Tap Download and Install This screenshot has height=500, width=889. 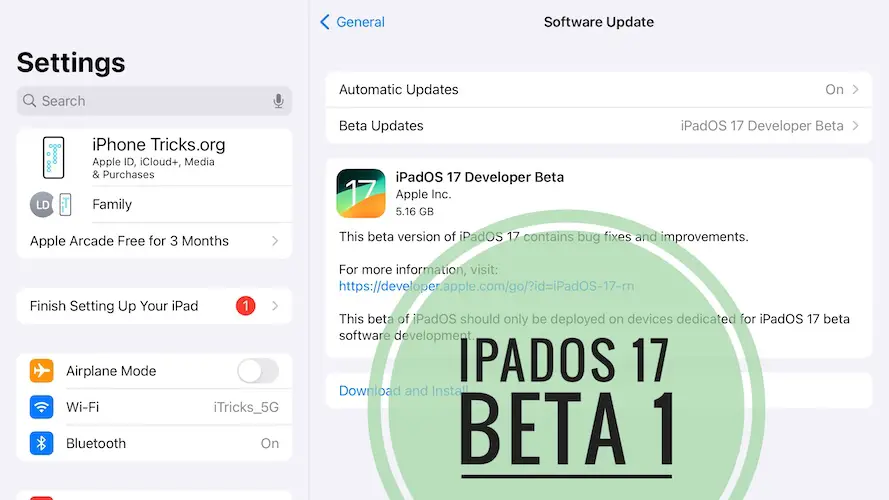pos(403,391)
